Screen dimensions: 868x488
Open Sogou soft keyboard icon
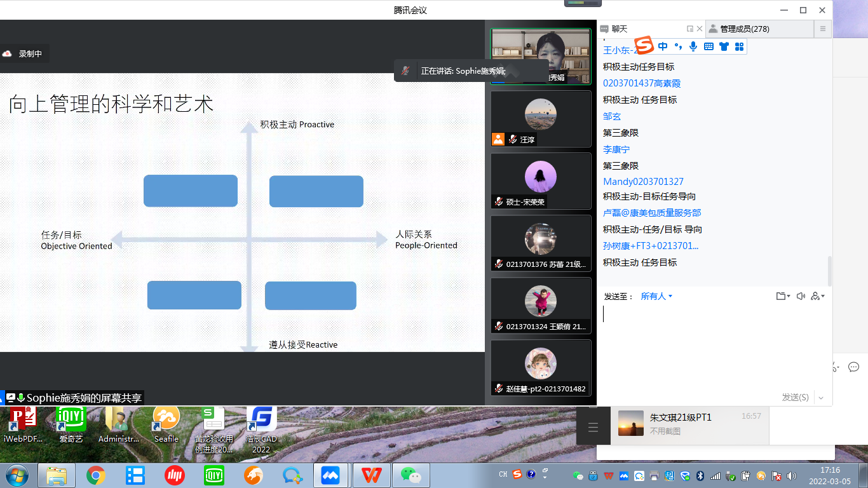(x=709, y=46)
